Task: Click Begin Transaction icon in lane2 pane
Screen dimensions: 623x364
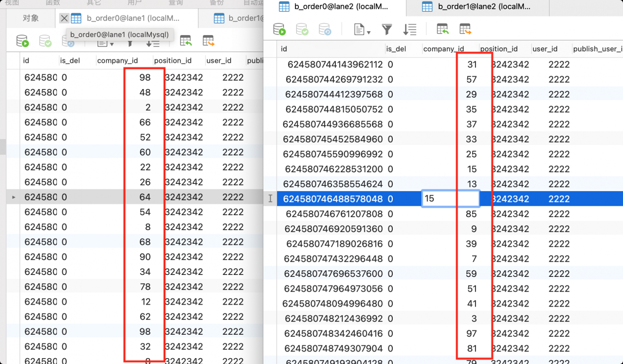Action: pos(279,30)
